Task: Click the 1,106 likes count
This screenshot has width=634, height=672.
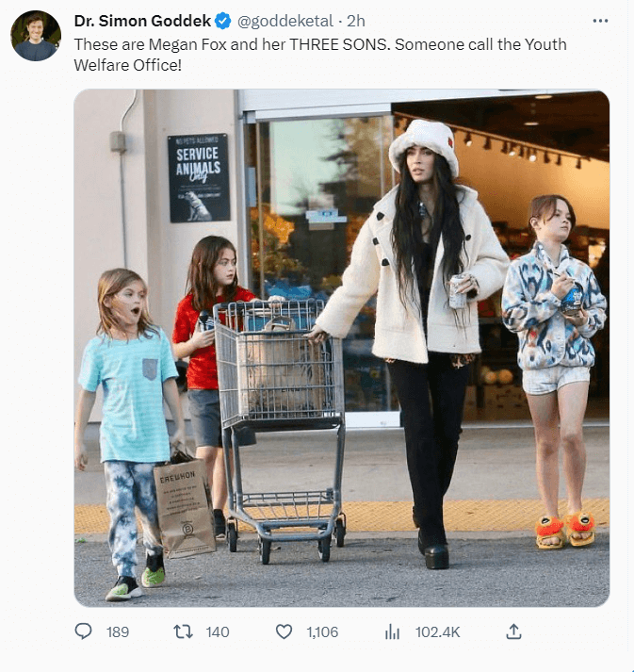Action: point(322,632)
